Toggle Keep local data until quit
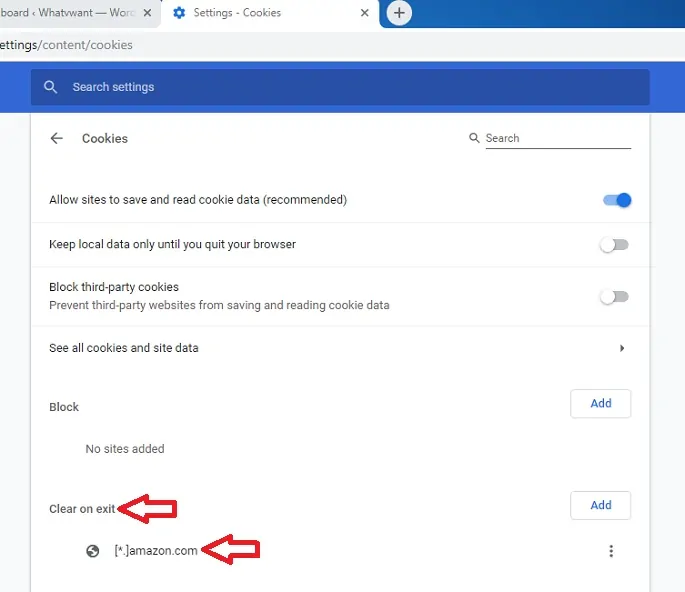 point(614,245)
